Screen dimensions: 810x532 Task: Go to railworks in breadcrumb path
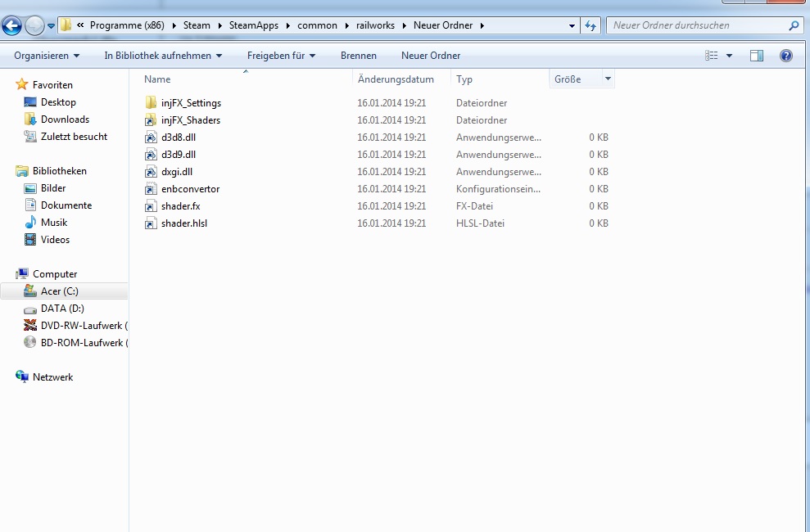pyautogui.click(x=375, y=25)
